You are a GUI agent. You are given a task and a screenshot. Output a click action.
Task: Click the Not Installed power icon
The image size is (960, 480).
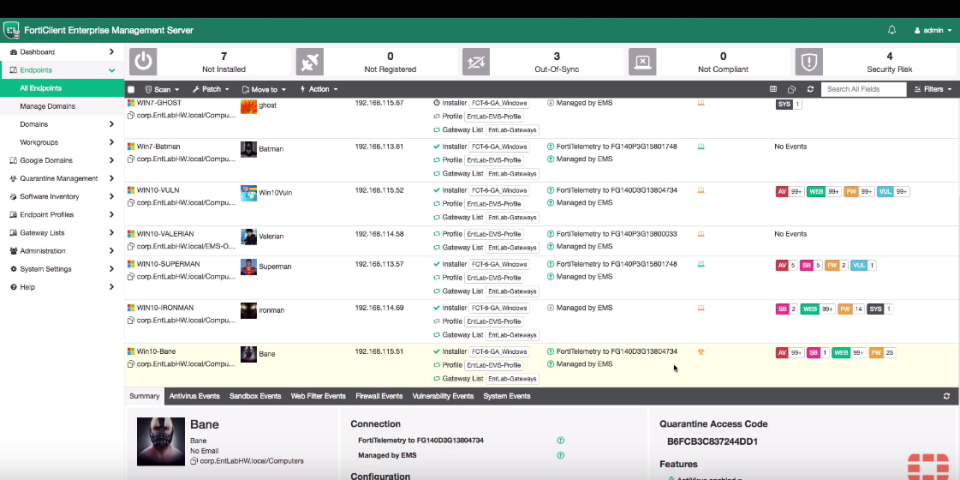(x=143, y=62)
